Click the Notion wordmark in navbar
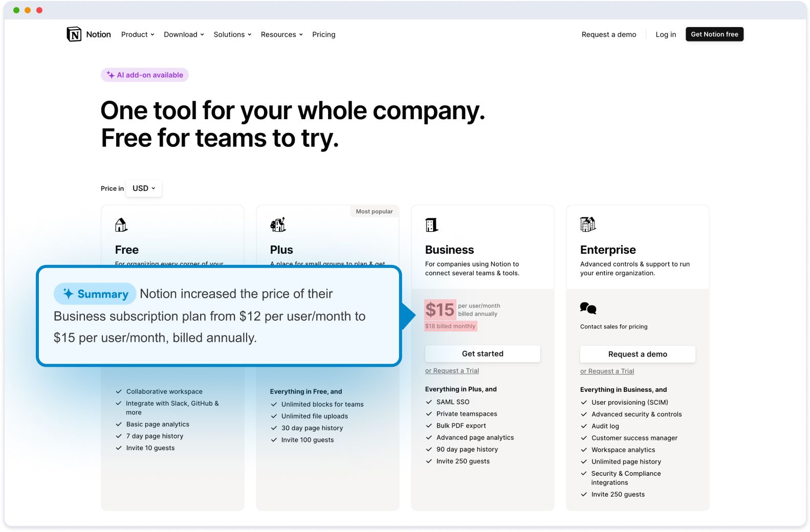Screen dimensions: 810x532 pos(98,34)
